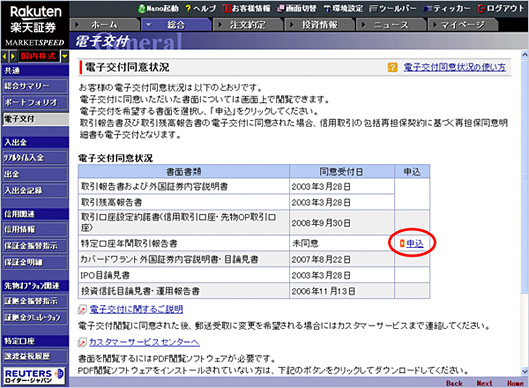
Task: Open 環境設定 settings
Action: [x=343, y=8]
